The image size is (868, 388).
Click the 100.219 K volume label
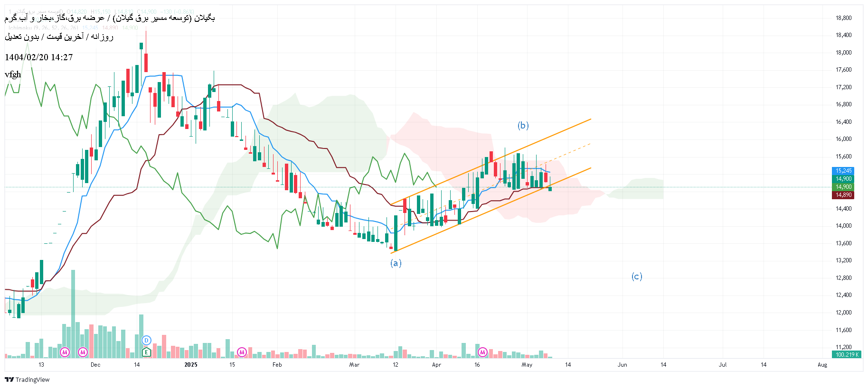(847, 355)
